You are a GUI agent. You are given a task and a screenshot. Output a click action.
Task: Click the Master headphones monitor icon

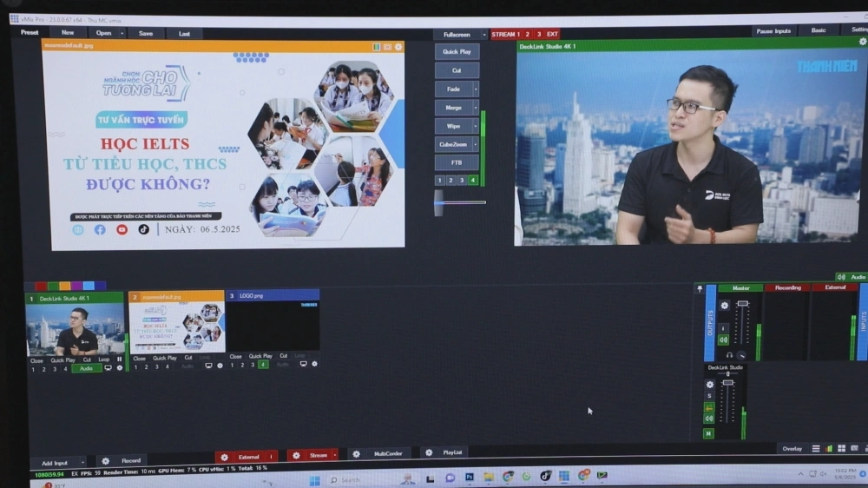point(729,354)
